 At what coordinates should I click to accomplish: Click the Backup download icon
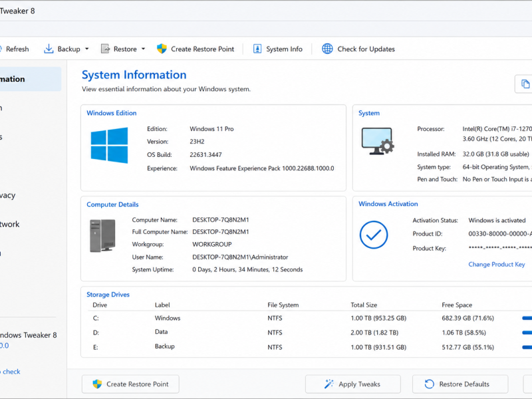tap(49, 49)
